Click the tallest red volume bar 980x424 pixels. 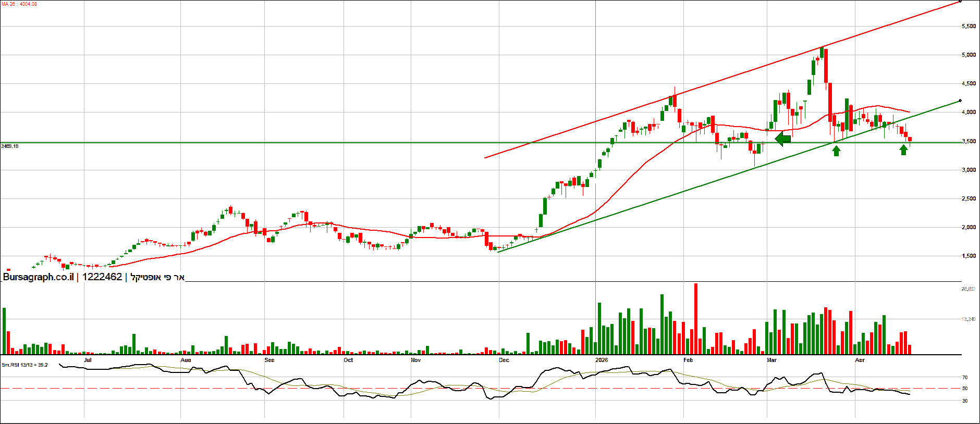(x=695, y=319)
